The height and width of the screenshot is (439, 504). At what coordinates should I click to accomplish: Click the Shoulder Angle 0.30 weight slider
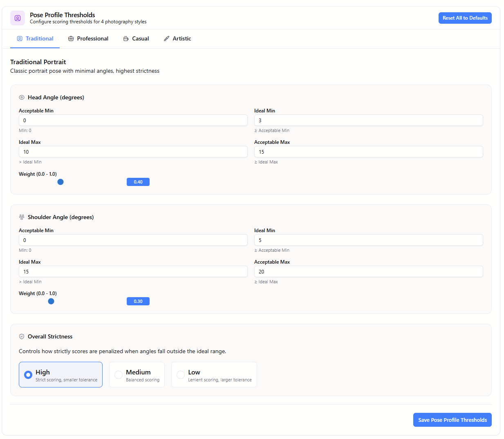51,301
